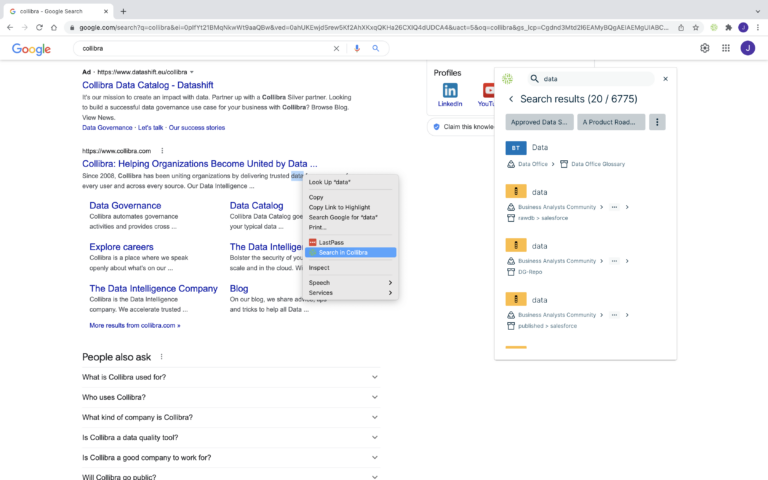Image resolution: width=768 pixels, height=480 pixels.
Task: Click 'Claim this knowledge' panel button
Action: click(x=461, y=127)
